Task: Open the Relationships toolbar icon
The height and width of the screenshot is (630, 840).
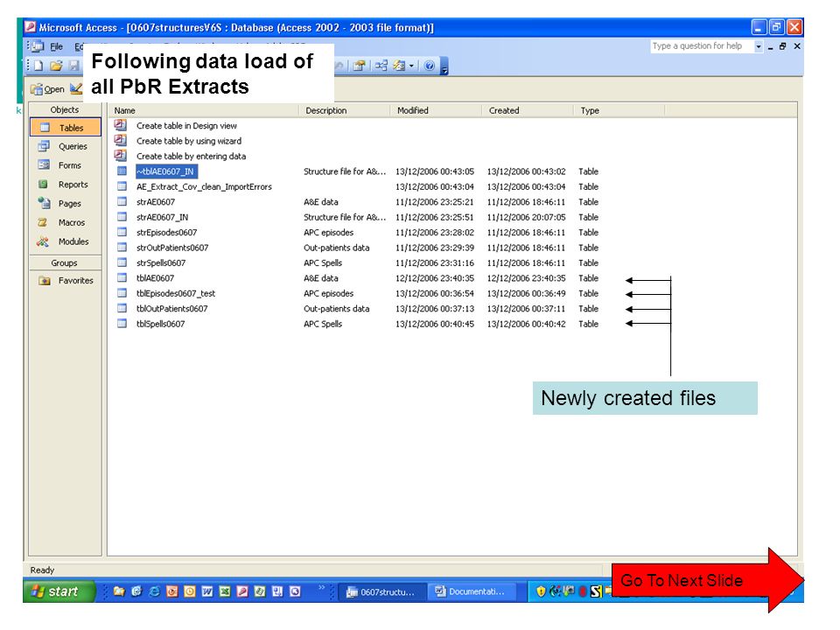Action: (x=381, y=66)
